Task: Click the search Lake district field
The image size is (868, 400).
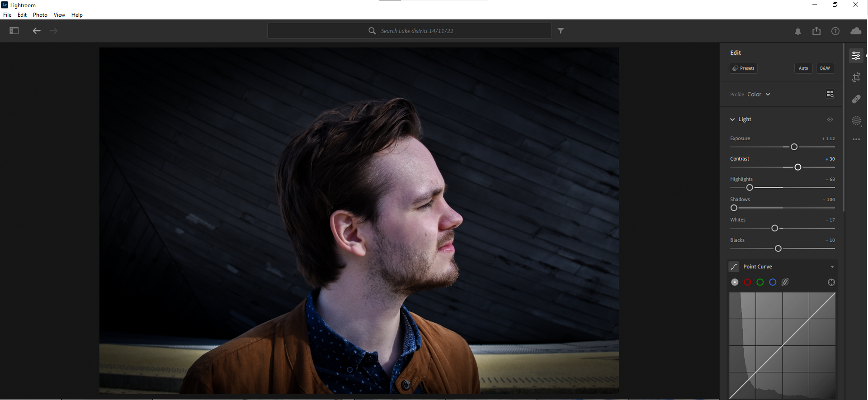Action: (409, 31)
